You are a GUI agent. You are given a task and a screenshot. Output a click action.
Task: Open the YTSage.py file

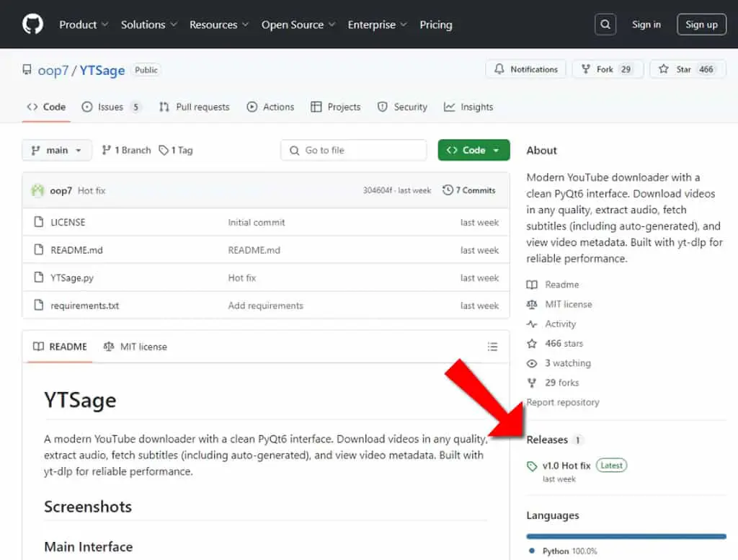(72, 278)
